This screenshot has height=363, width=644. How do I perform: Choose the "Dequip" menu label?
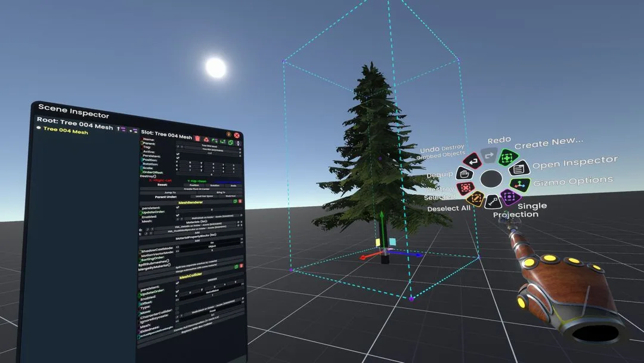click(x=439, y=175)
